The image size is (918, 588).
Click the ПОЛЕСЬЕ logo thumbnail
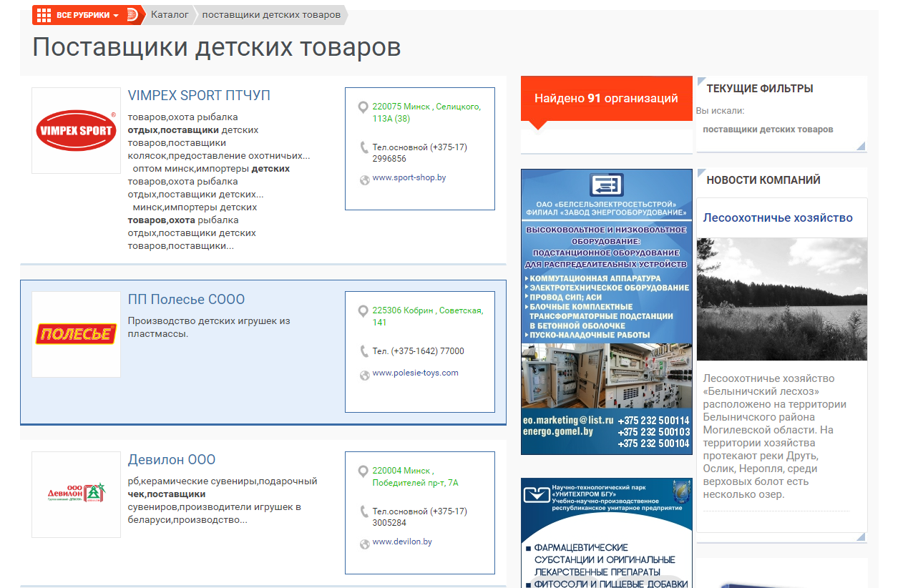pyautogui.click(x=76, y=334)
